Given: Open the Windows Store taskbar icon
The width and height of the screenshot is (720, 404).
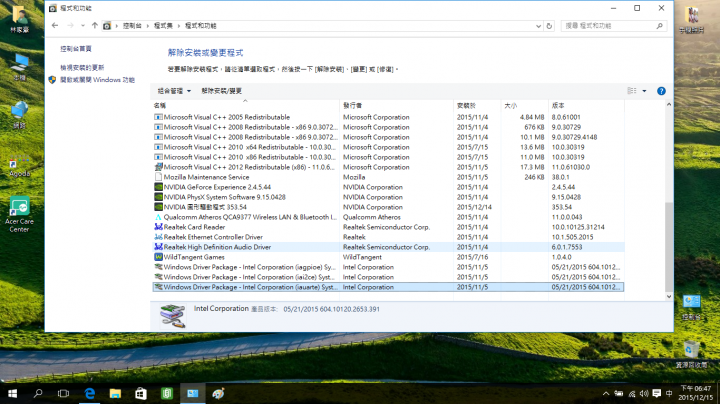Looking at the screenshot, I should click(x=141, y=393).
